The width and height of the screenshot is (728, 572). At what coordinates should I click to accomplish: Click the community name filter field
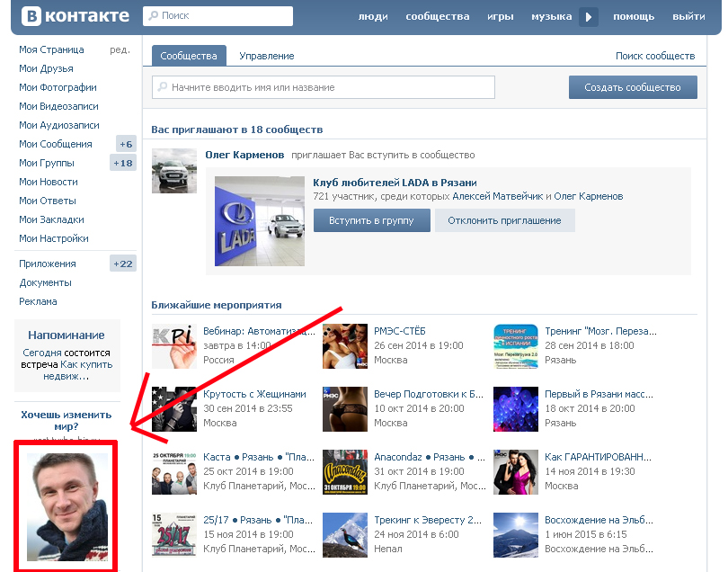tap(324, 87)
